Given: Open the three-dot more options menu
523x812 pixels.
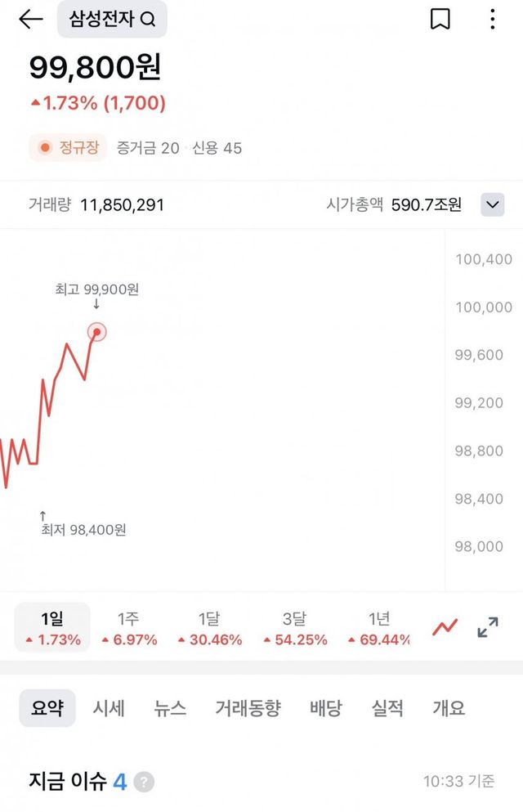Looking at the screenshot, I should (x=492, y=20).
